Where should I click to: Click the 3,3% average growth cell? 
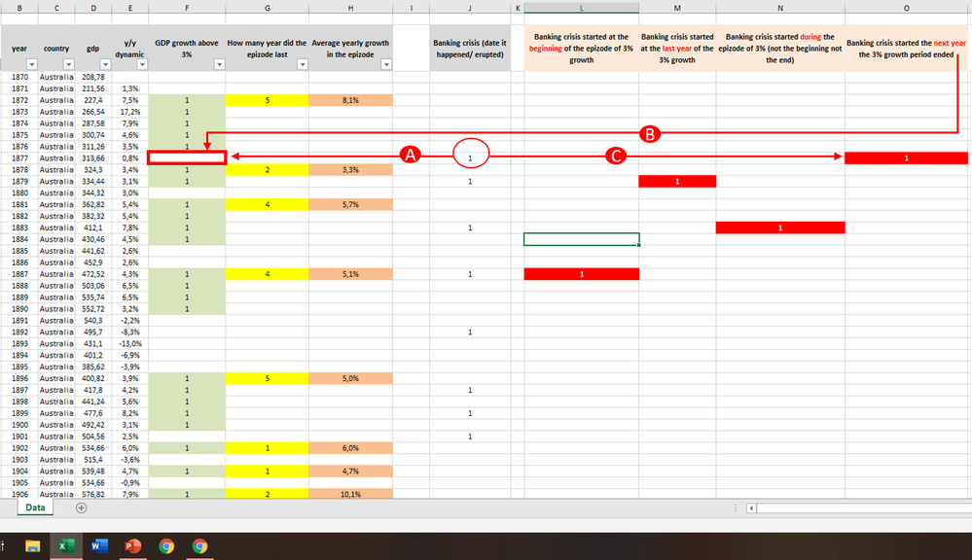[x=351, y=170]
